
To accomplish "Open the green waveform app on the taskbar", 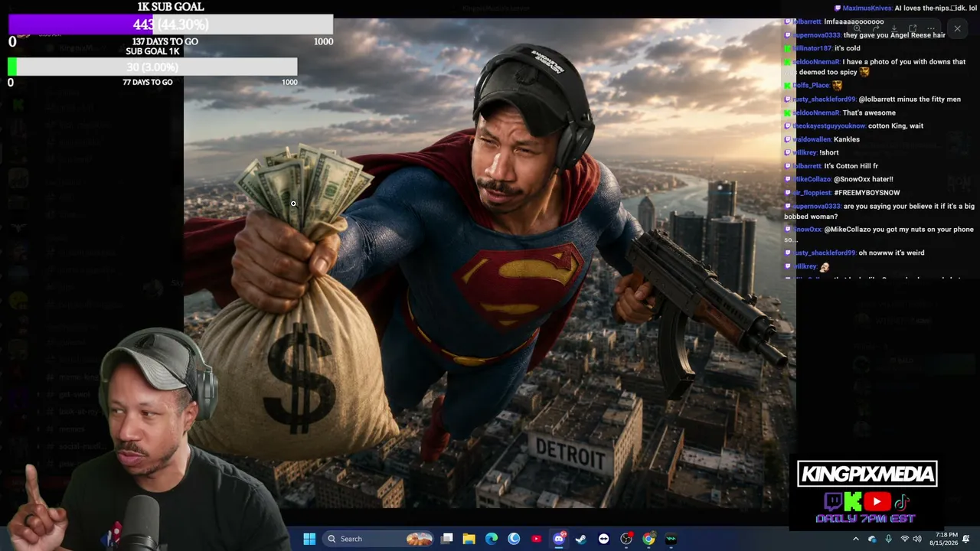I will tap(671, 539).
